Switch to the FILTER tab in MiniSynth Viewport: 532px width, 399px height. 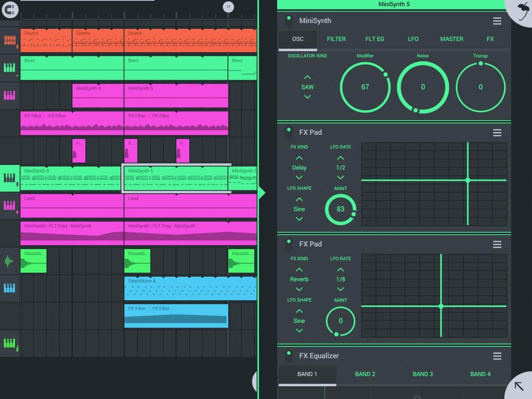(x=336, y=39)
